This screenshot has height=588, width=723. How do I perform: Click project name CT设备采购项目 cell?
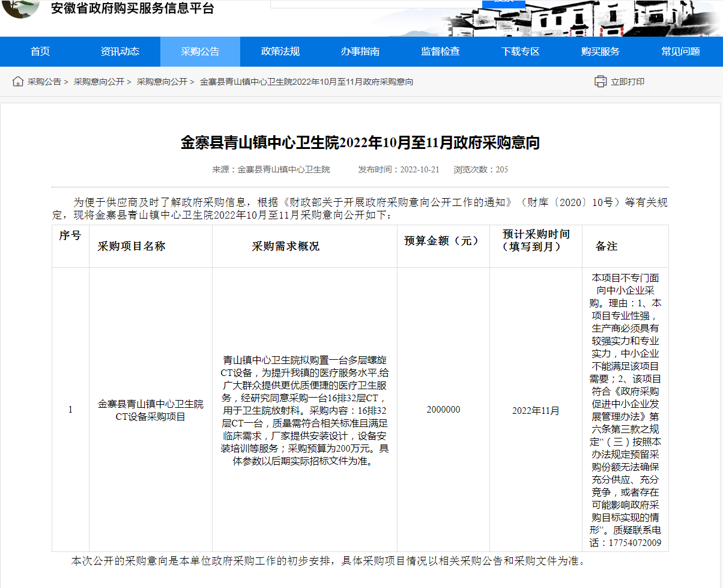point(151,410)
